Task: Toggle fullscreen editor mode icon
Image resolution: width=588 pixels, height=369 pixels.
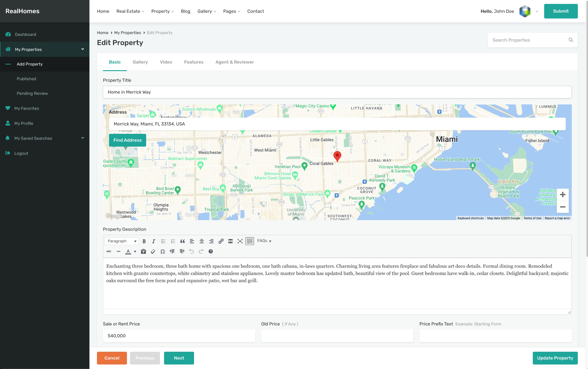Action: 240,241
